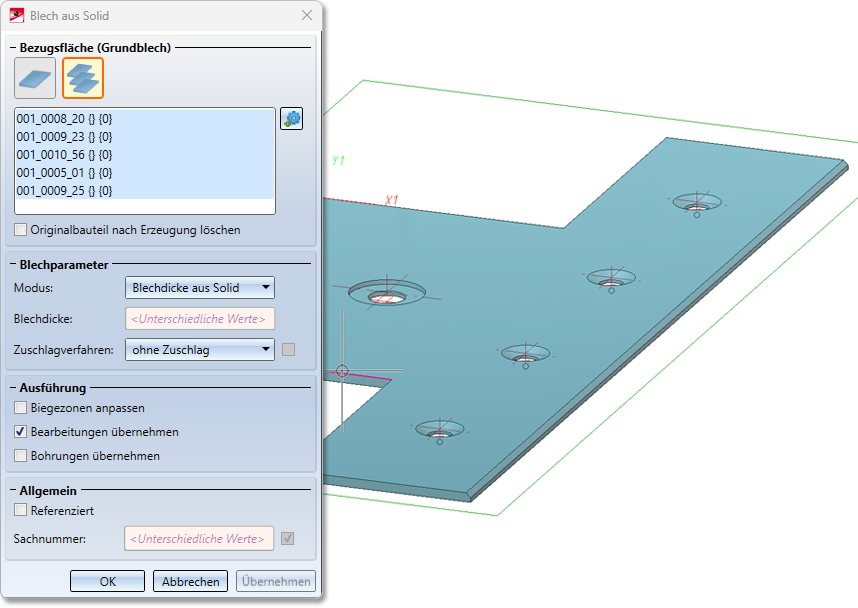Open the Modus dropdown

pyautogui.click(x=200, y=288)
